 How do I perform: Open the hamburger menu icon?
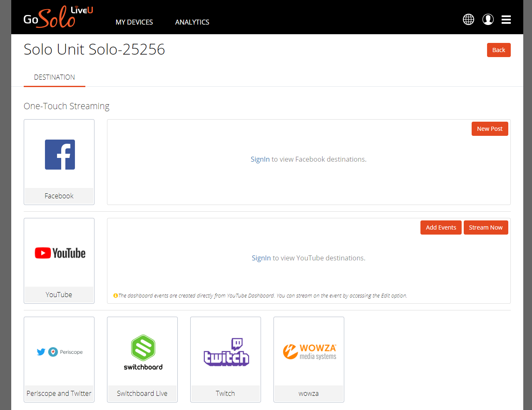[506, 20]
